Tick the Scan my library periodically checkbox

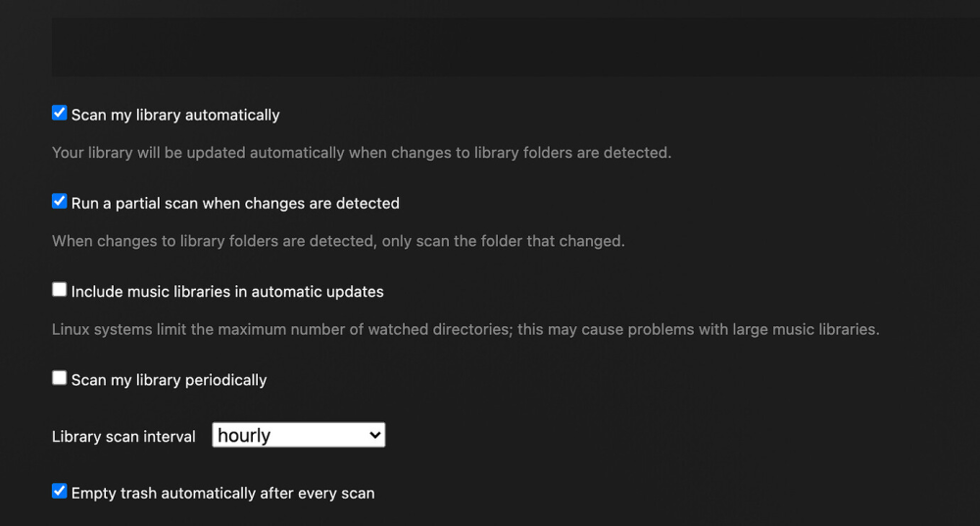pos(60,378)
